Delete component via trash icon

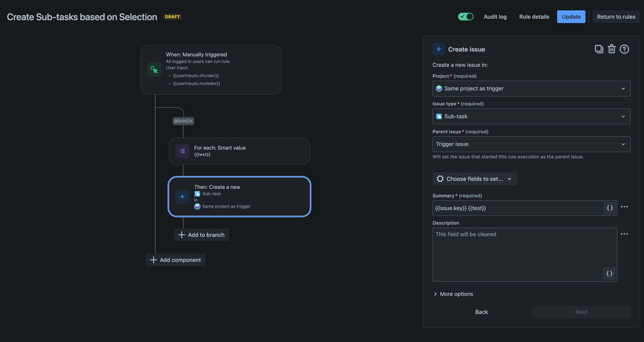pos(612,49)
